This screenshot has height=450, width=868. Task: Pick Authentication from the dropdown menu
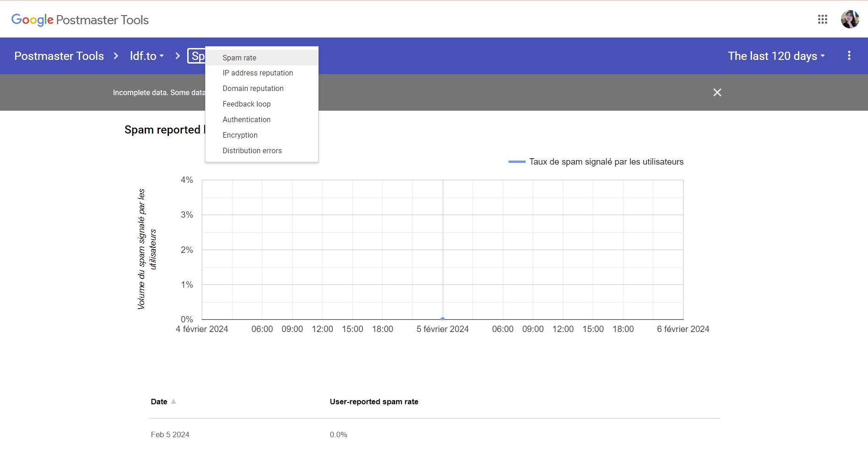coord(247,120)
